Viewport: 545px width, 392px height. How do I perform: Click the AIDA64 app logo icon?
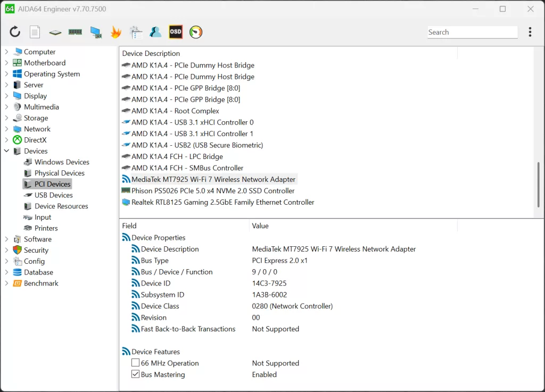click(10, 9)
